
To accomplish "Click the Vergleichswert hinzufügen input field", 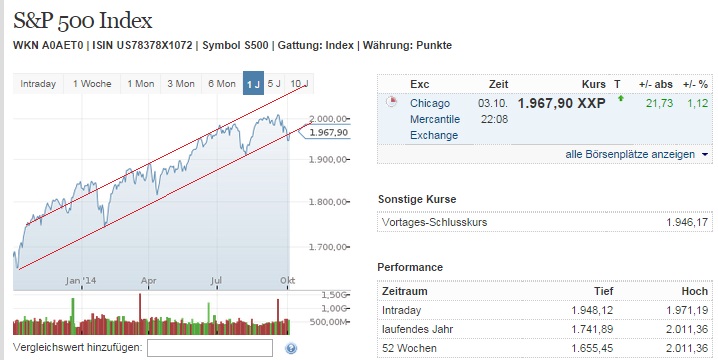I will [x=210, y=348].
